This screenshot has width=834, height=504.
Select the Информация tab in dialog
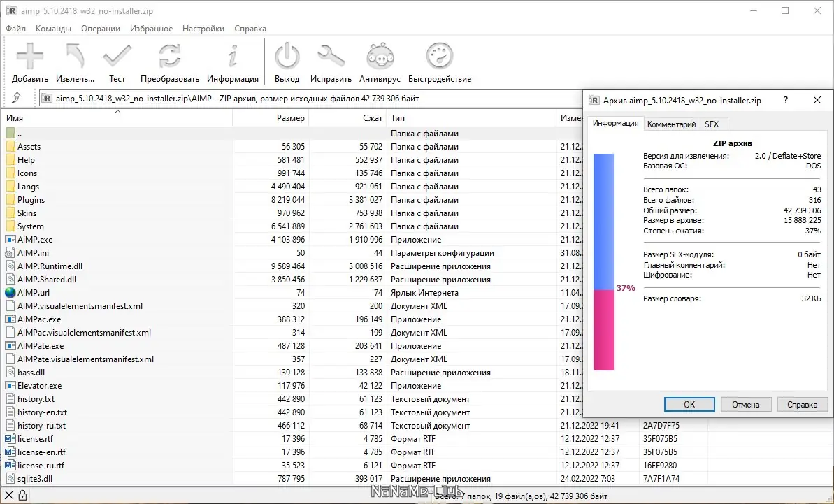615,123
